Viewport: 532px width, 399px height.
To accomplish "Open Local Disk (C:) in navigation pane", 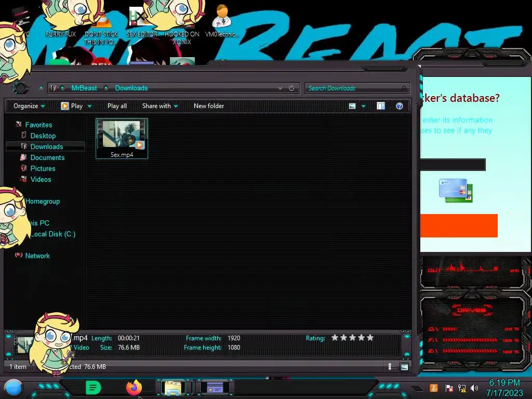I will (x=53, y=234).
